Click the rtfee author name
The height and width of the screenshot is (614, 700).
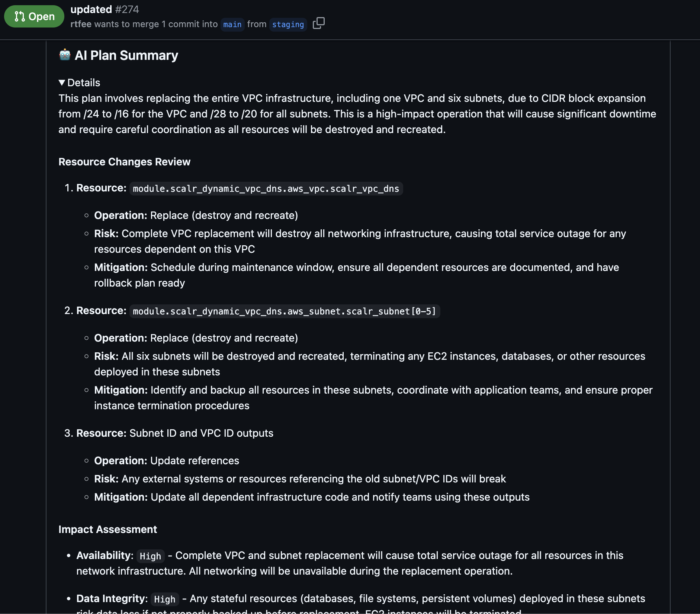(81, 24)
